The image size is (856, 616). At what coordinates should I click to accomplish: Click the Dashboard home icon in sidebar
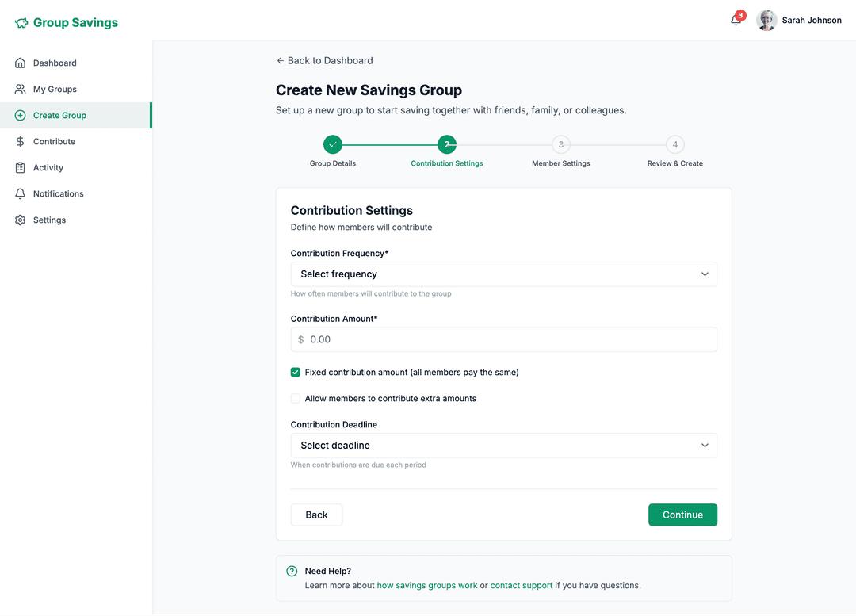pos(20,63)
